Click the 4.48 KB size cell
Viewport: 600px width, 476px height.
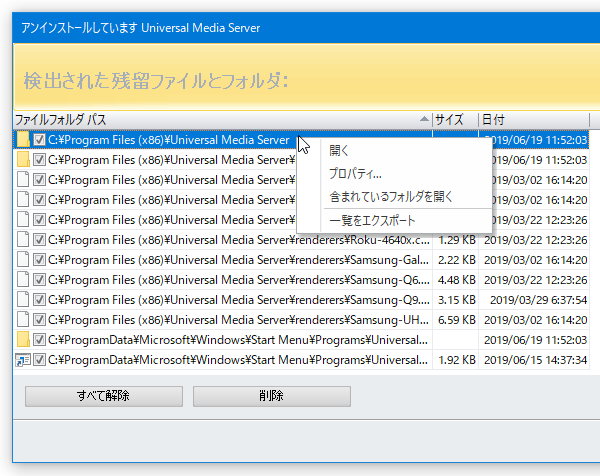click(x=457, y=280)
